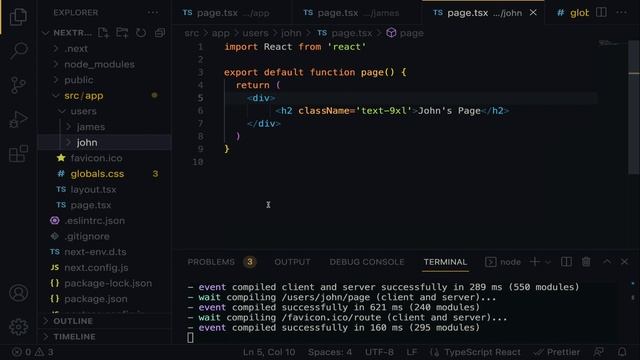Expand the OUTLINE section
The width and height of the screenshot is (640, 360).
104,321
